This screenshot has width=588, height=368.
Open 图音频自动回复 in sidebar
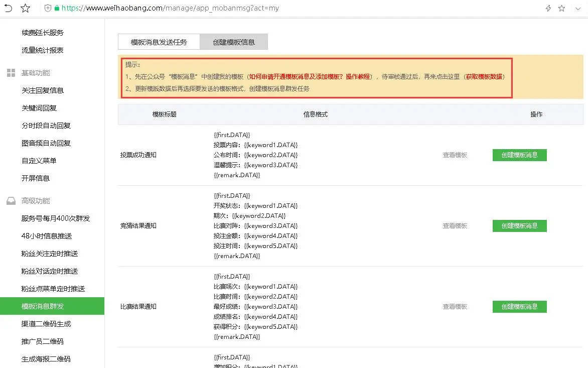click(x=46, y=143)
